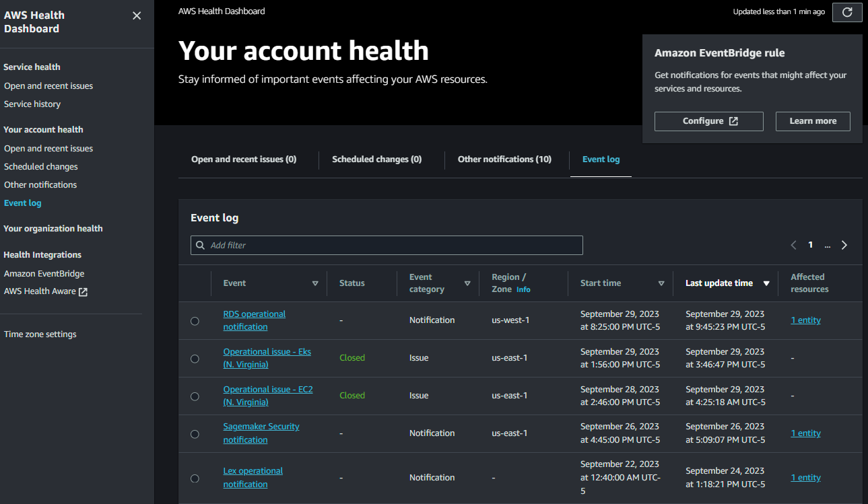Click the search magnifier icon in filter
Screen dimensions: 868x504
tap(200, 245)
